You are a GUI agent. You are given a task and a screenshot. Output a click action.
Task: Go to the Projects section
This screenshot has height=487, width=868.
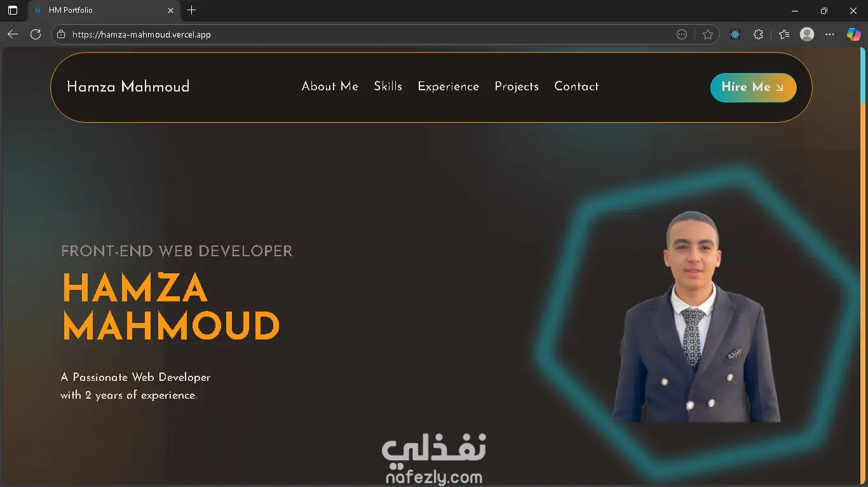click(517, 86)
